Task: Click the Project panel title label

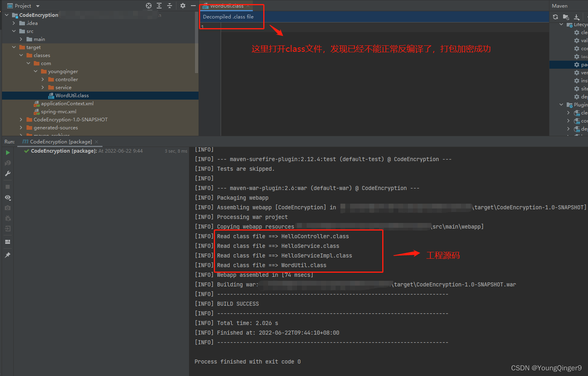Action: [23, 6]
